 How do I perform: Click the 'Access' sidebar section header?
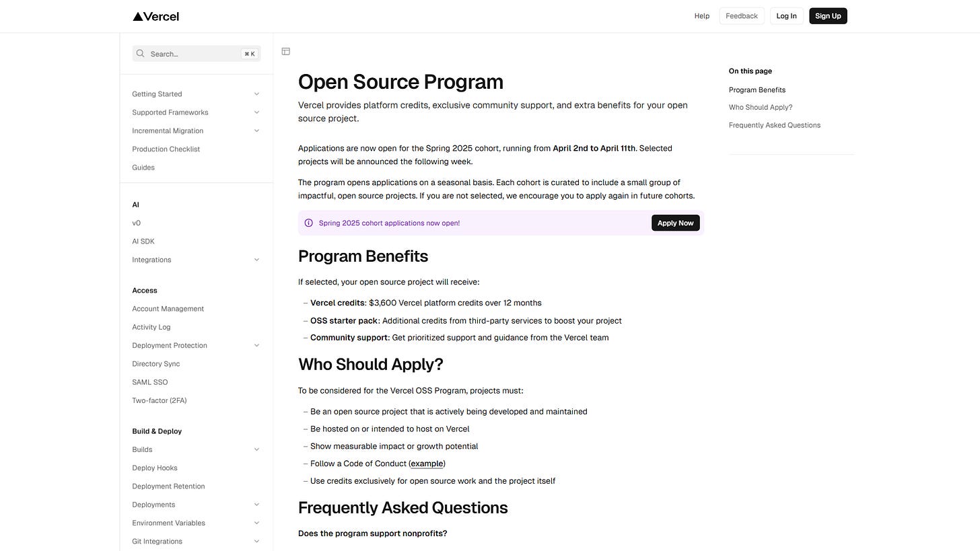tap(145, 291)
